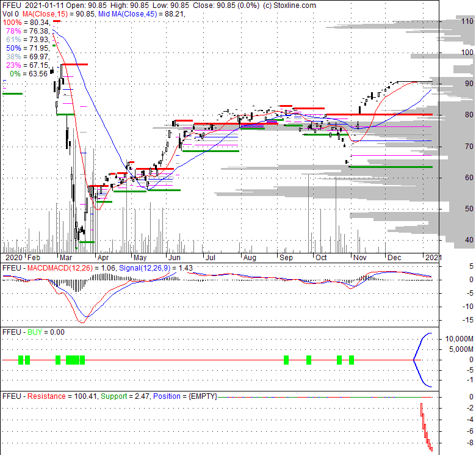Click the May month label on time axis
476x455 pixels.
[140, 258]
